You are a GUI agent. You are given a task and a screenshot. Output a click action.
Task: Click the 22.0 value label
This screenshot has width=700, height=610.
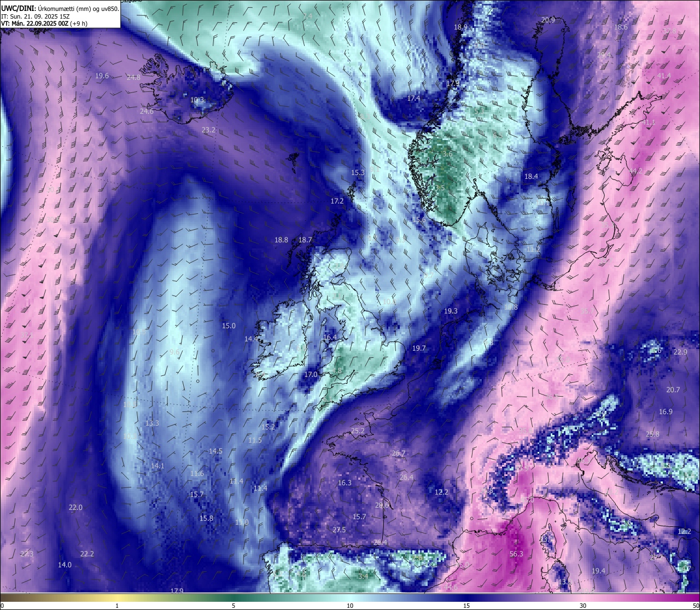click(x=75, y=507)
